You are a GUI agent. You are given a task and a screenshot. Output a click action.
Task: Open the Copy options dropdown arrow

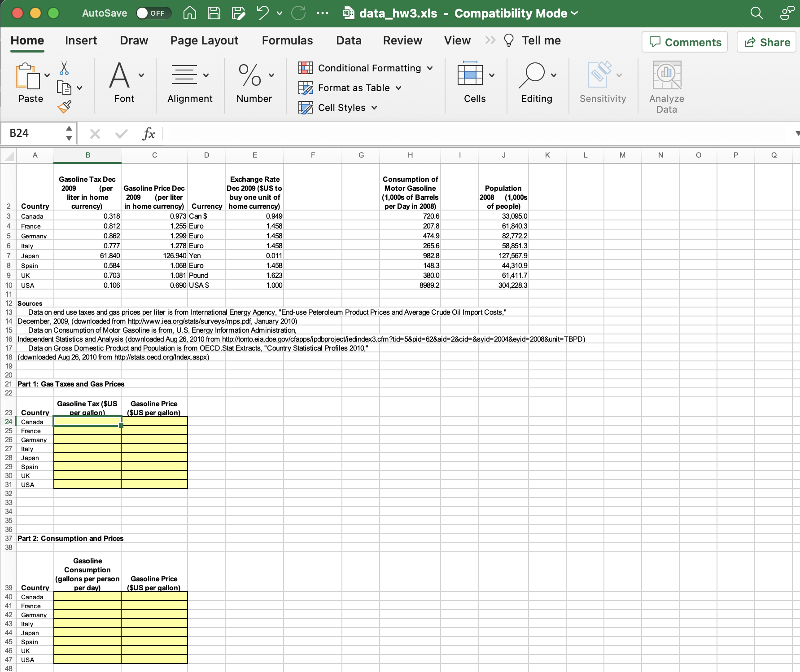(x=79, y=88)
